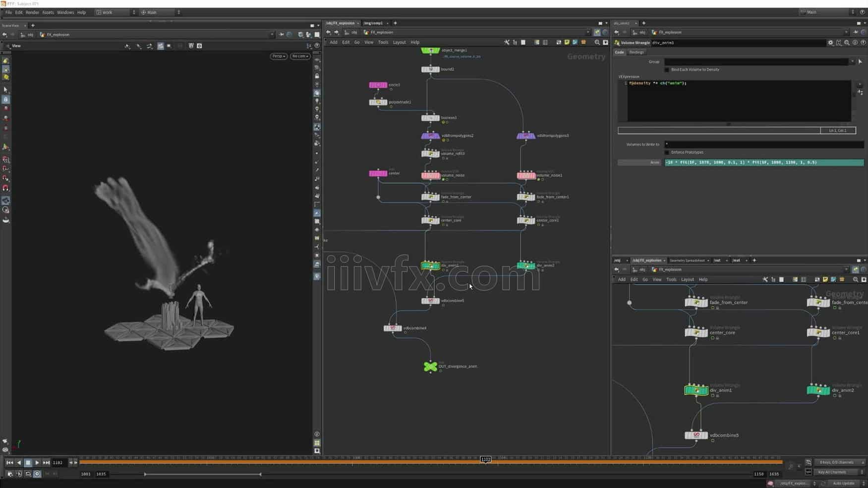
Task: Click into the VEXpression code editor
Action: click(x=739, y=101)
